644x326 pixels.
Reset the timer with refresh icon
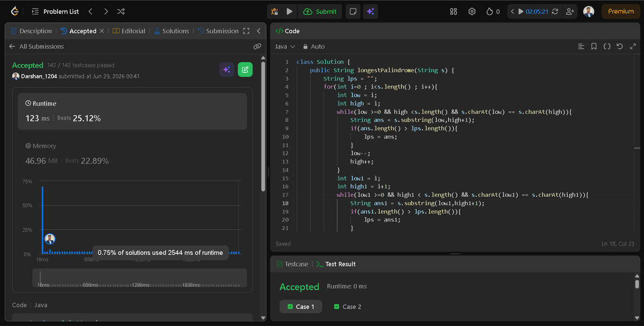click(x=555, y=11)
